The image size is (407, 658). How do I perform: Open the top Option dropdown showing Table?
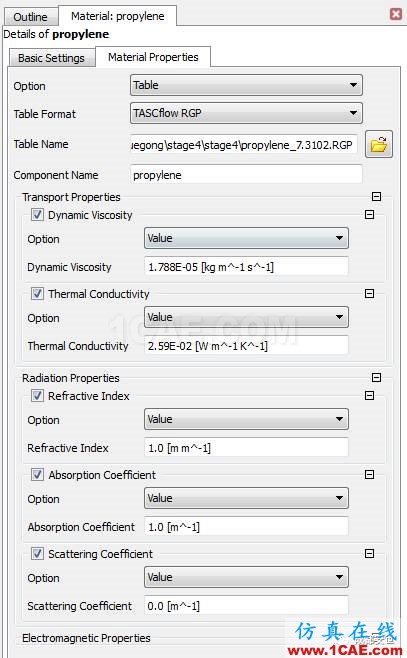[x=246, y=85]
